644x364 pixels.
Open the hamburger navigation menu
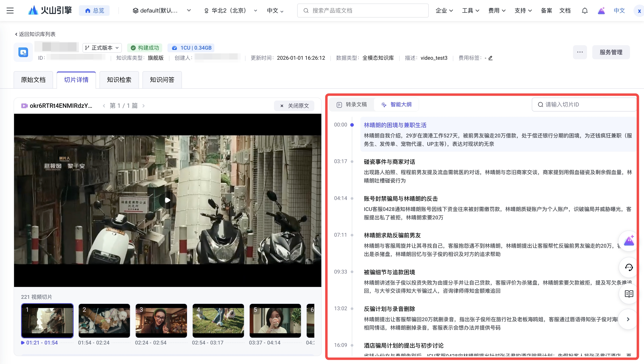[10, 11]
